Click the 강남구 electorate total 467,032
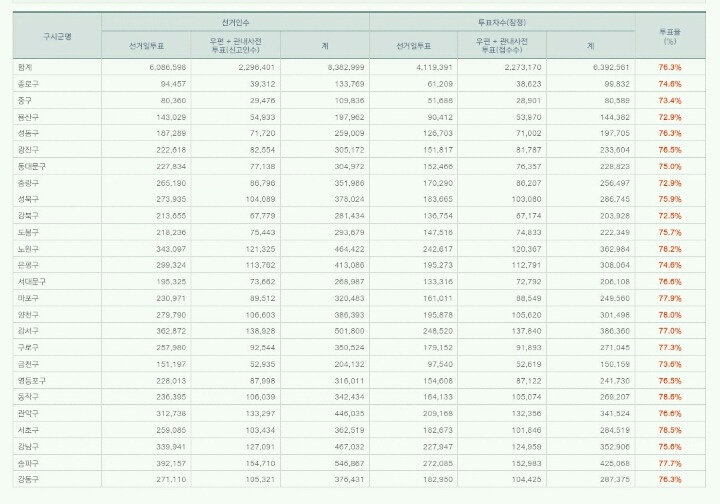 click(x=349, y=447)
